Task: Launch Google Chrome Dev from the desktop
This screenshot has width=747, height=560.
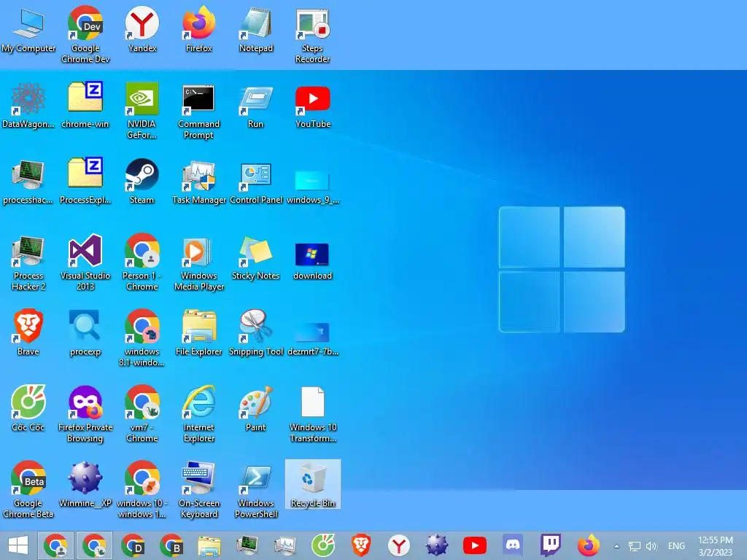Action: 85,34
